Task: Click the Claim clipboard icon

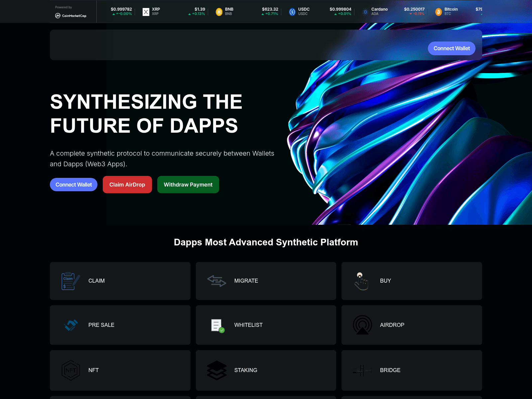Action: coord(70,281)
